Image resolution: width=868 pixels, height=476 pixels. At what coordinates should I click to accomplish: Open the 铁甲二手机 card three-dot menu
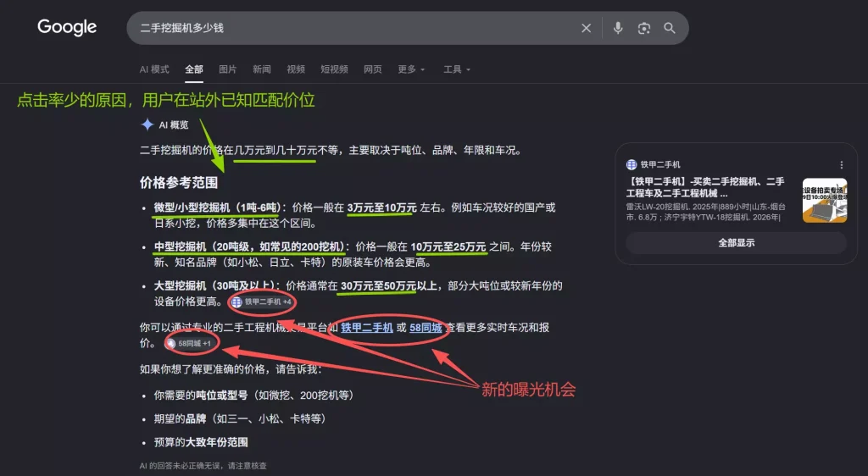pyautogui.click(x=842, y=165)
